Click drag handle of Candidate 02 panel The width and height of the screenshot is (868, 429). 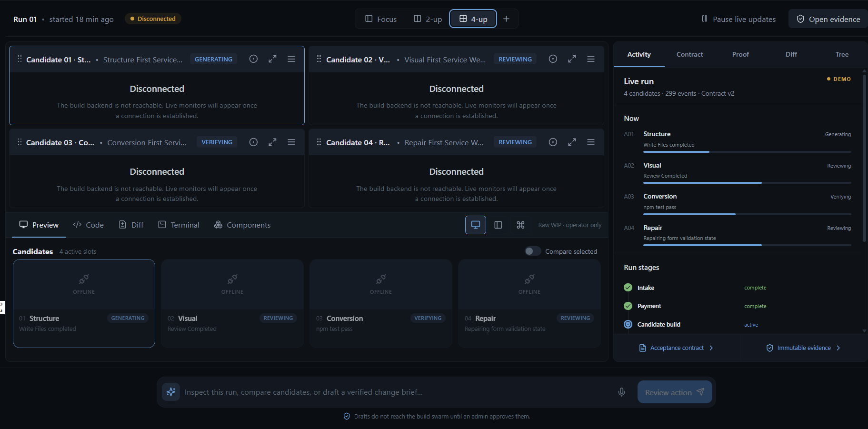tap(319, 59)
